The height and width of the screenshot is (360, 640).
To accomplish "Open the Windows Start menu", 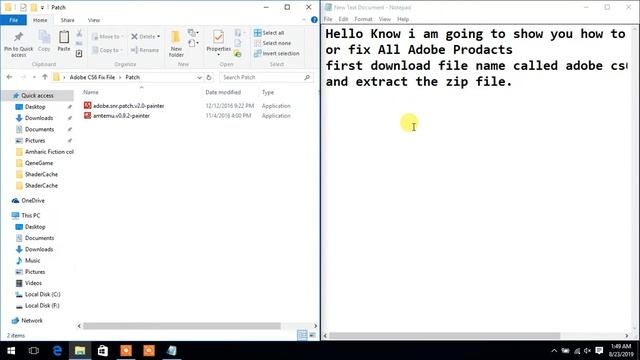I will (x=11, y=351).
